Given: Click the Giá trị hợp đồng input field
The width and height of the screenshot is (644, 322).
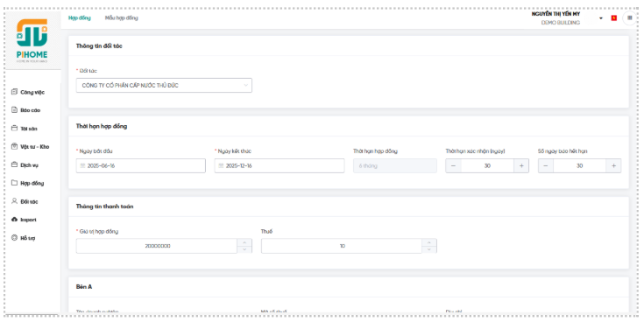Looking at the screenshot, I should click(x=157, y=246).
